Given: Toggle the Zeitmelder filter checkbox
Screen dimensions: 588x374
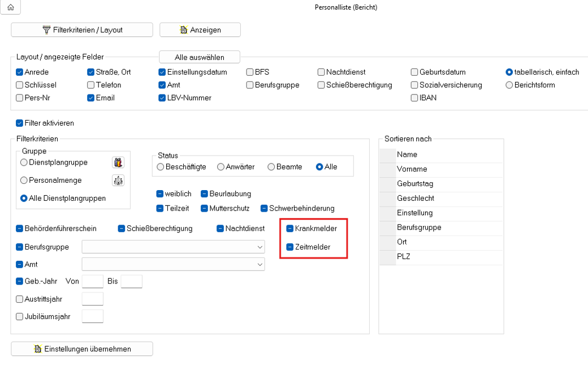Looking at the screenshot, I should (x=290, y=247).
